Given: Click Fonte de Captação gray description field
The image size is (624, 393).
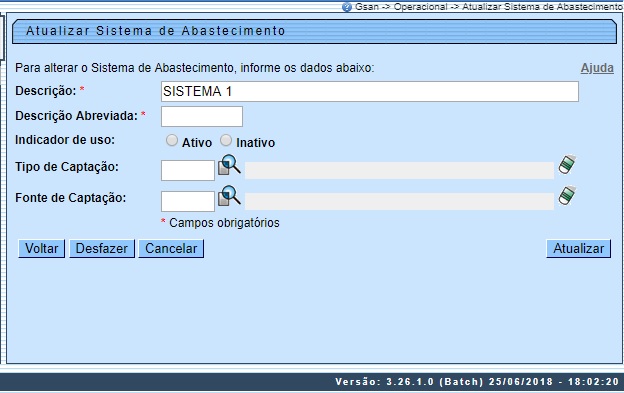Looking at the screenshot, I should pyautogui.click(x=399, y=201).
